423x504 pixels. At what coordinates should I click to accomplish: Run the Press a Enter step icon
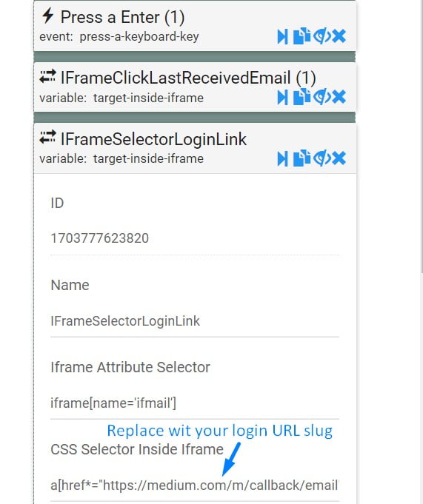(282, 36)
